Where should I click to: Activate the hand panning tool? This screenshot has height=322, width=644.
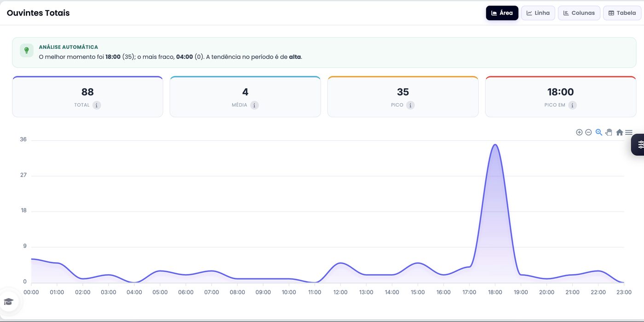coord(609,132)
